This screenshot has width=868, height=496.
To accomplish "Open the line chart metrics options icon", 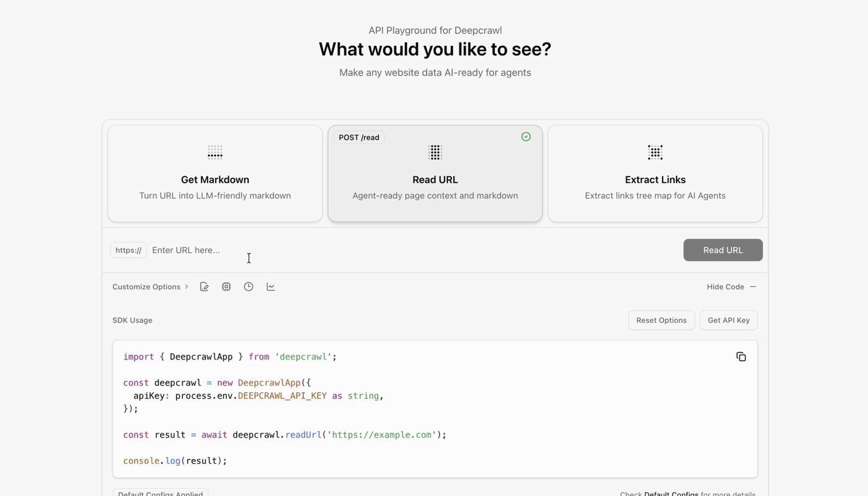I will tap(271, 286).
